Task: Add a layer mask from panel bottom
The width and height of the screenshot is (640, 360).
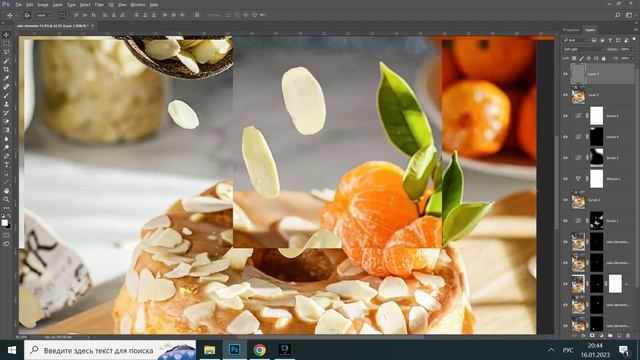Action: point(592,336)
